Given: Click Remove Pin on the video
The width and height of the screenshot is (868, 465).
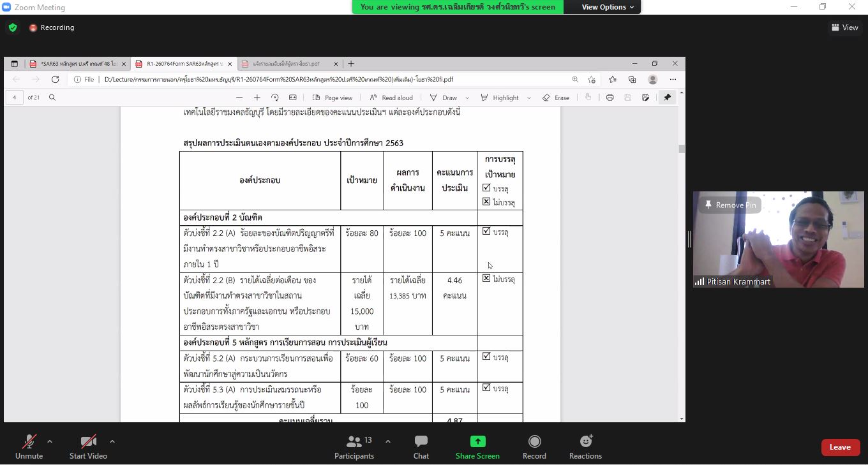Looking at the screenshot, I should (730, 205).
